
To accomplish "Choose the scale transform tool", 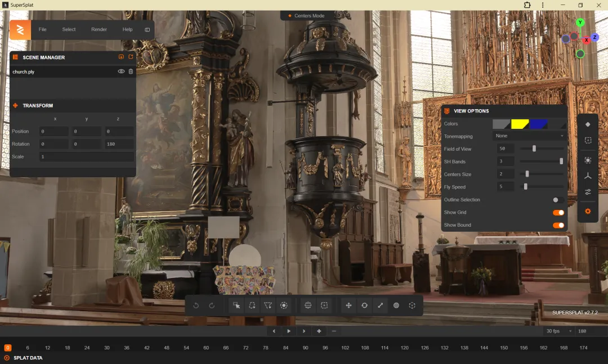I will click(x=381, y=305).
